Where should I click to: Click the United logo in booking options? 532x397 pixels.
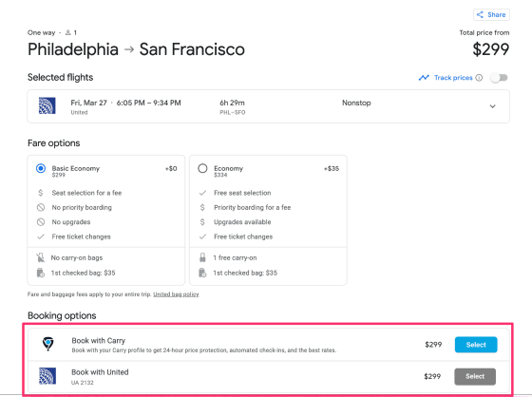coord(47,376)
